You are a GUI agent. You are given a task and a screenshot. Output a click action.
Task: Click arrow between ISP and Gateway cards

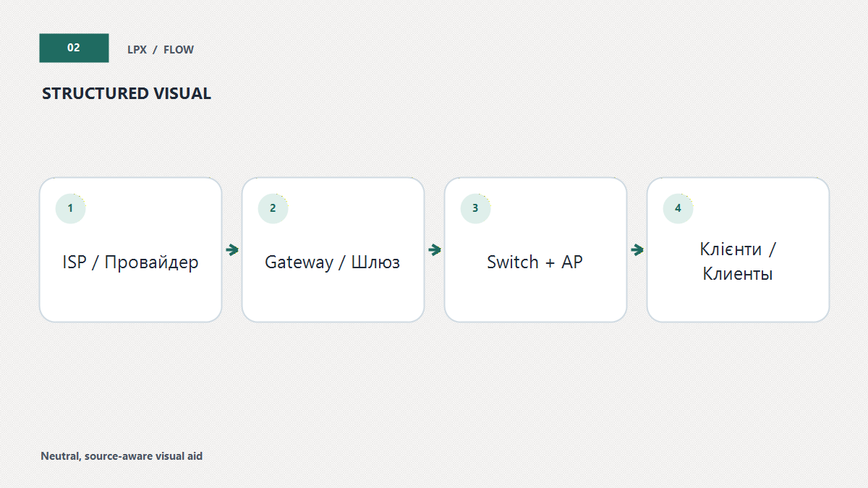(x=232, y=250)
